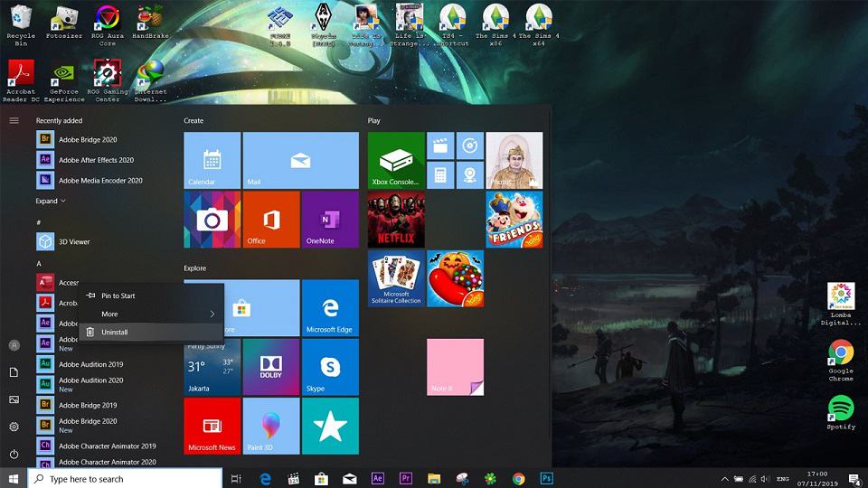Choose Pin to Start option
The height and width of the screenshot is (488, 868).
click(151, 296)
